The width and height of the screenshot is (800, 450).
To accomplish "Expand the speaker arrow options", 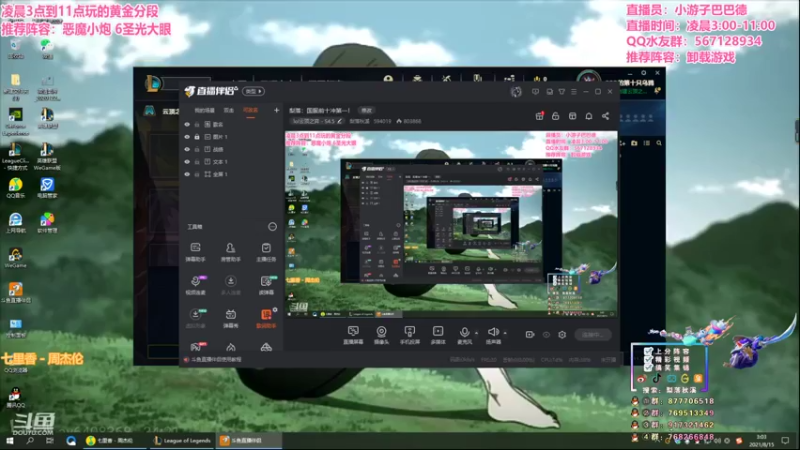I will pyautogui.click(x=505, y=333).
